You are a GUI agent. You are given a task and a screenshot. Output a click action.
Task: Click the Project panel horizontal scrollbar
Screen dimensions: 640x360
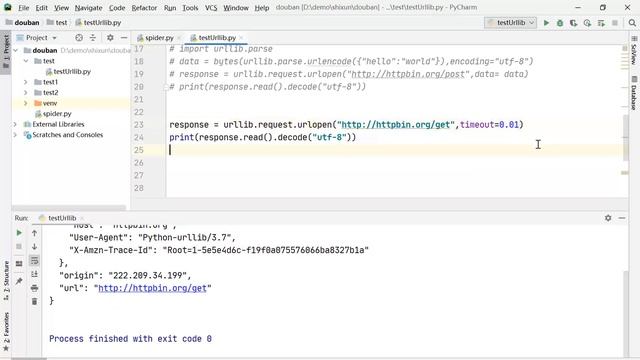[x=69, y=207]
